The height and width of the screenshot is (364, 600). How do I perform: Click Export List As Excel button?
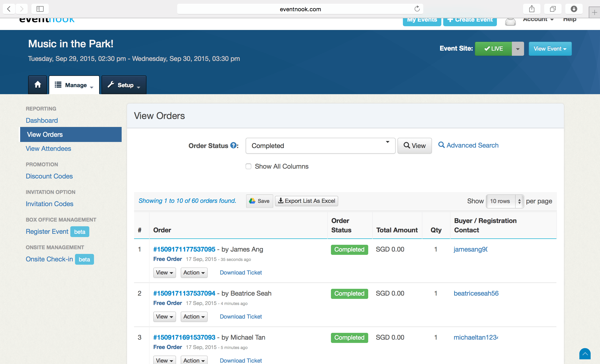pos(307,201)
